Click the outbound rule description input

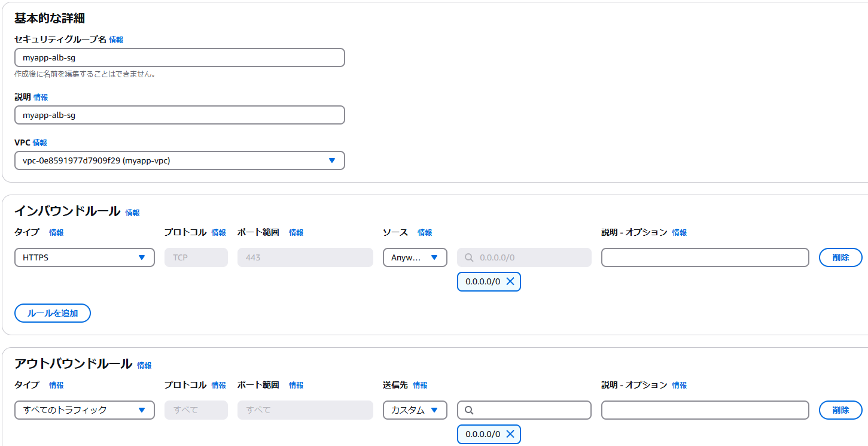[x=705, y=410]
